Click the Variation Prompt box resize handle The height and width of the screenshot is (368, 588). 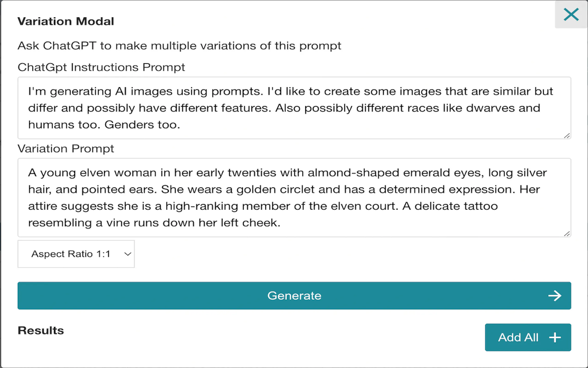567,234
